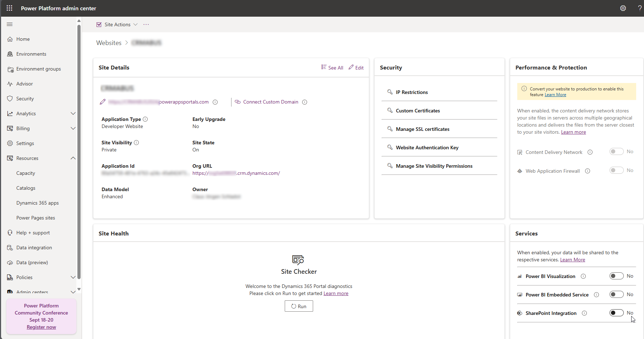Toggle Content Delivery Network switch

[616, 151]
